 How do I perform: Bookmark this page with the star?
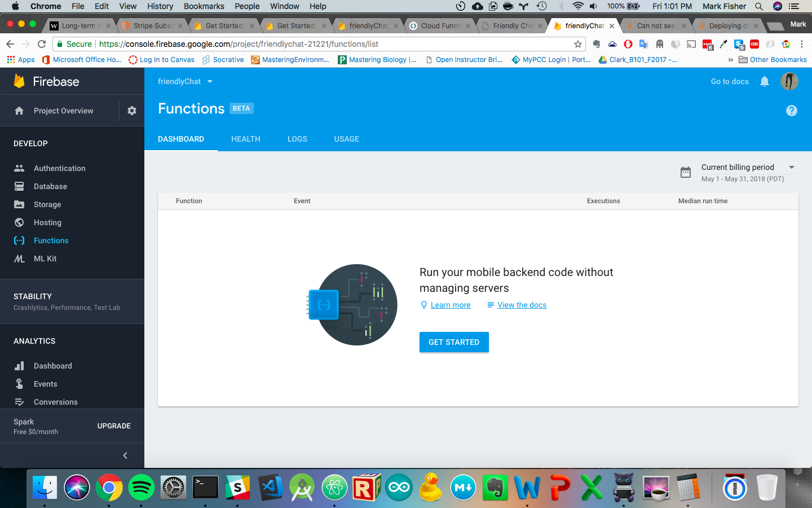(x=578, y=44)
